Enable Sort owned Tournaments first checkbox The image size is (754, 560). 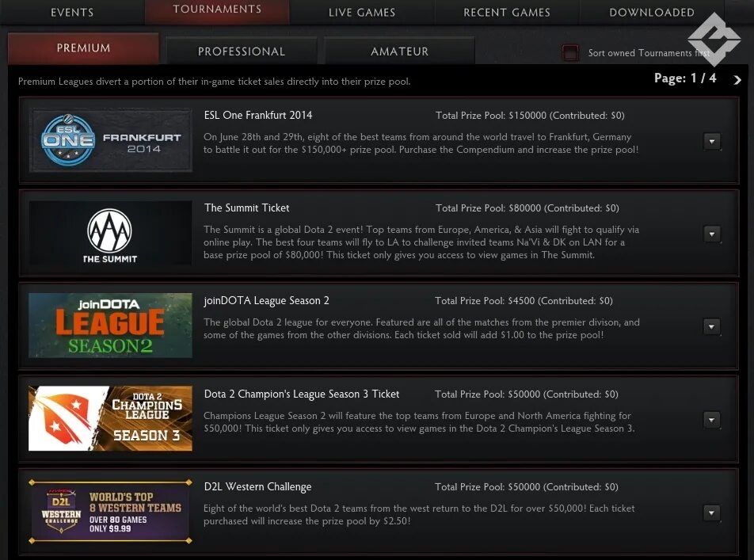(x=570, y=52)
